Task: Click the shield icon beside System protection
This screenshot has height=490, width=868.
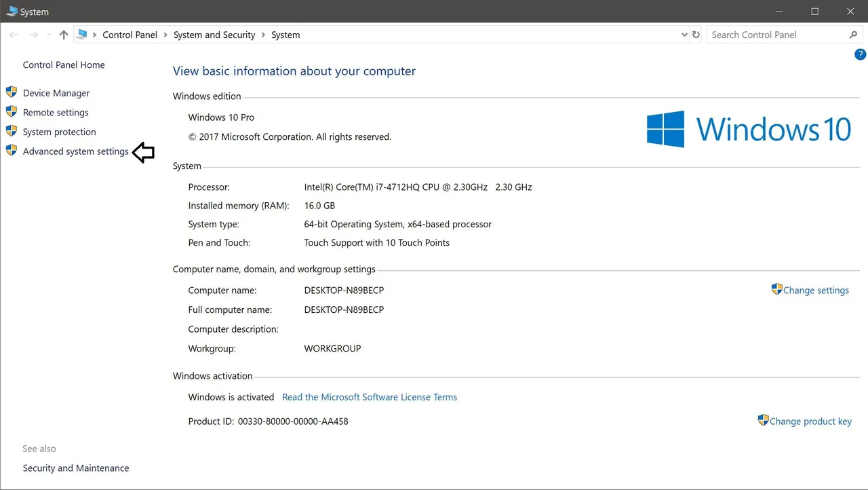Action: coord(11,131)
